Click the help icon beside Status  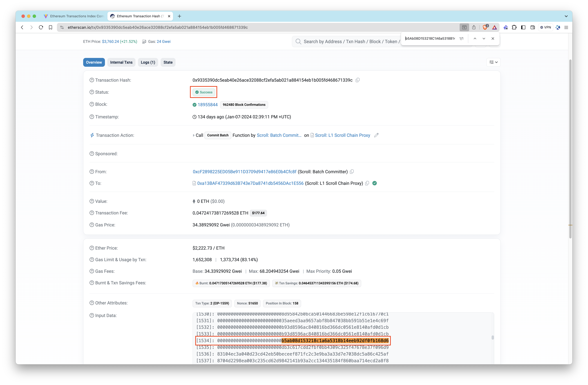click(92, 92)
